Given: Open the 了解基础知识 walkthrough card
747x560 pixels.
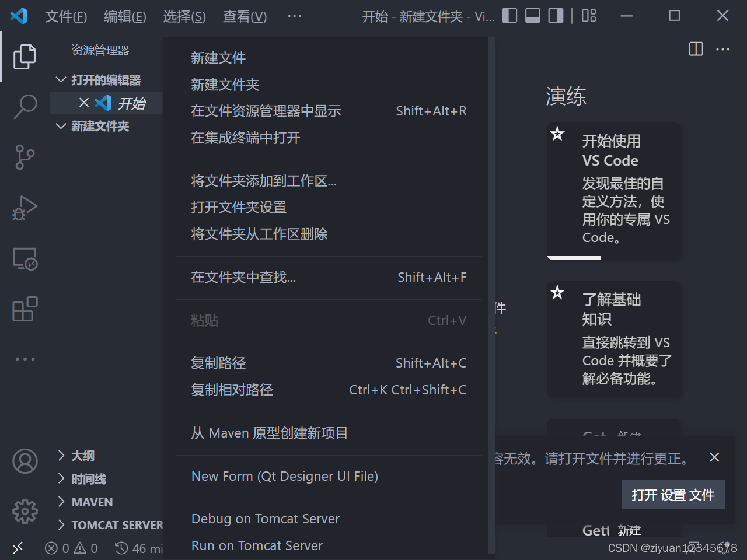Looking at the screenshot, I should point(613,339).
